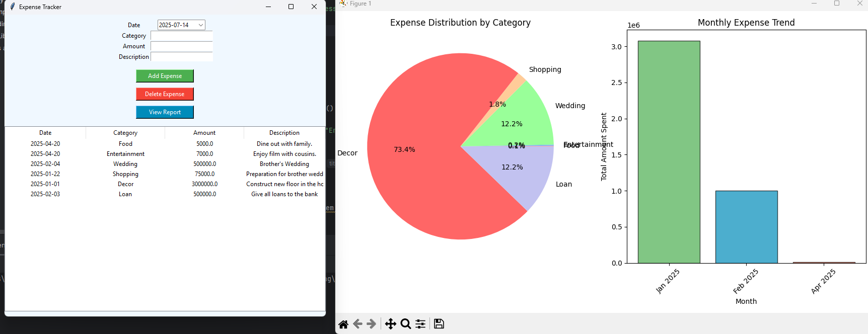
Task: Click the 75000.0 amount cell
Action: (x=204, y=174)
